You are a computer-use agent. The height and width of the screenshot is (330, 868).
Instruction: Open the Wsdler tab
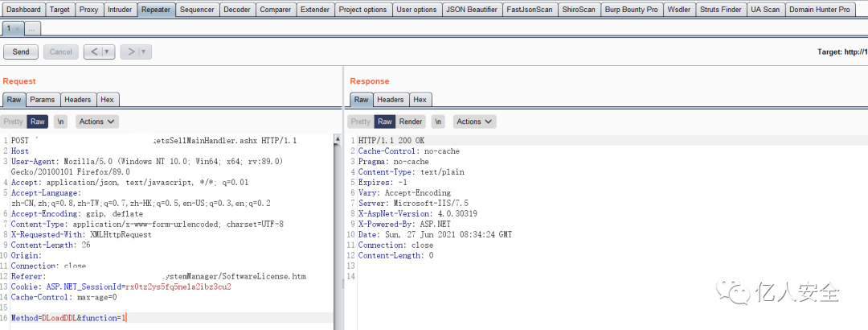tap(678, 10)
